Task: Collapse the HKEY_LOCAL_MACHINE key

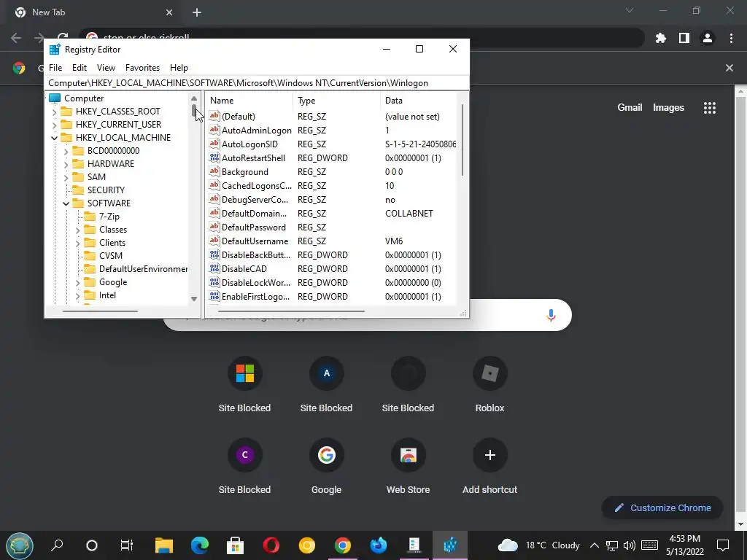Action: 54,138
